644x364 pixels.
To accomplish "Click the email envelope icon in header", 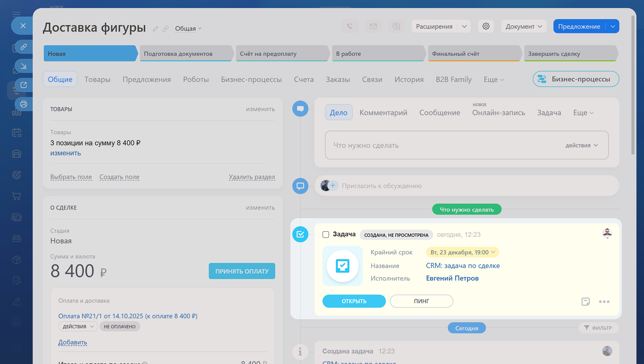I will [373, 26].
